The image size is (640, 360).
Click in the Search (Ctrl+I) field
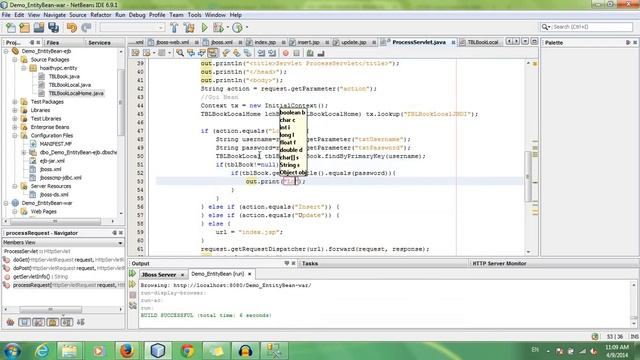point(592,27)
